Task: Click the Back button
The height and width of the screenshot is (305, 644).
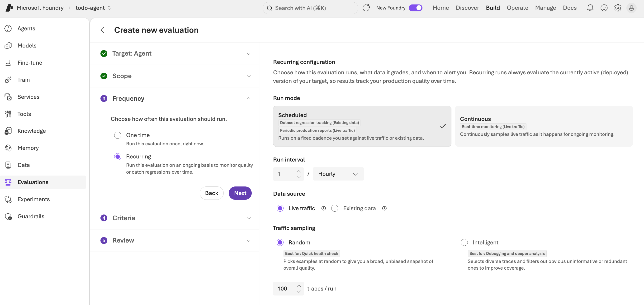Action: click(212, 193)
